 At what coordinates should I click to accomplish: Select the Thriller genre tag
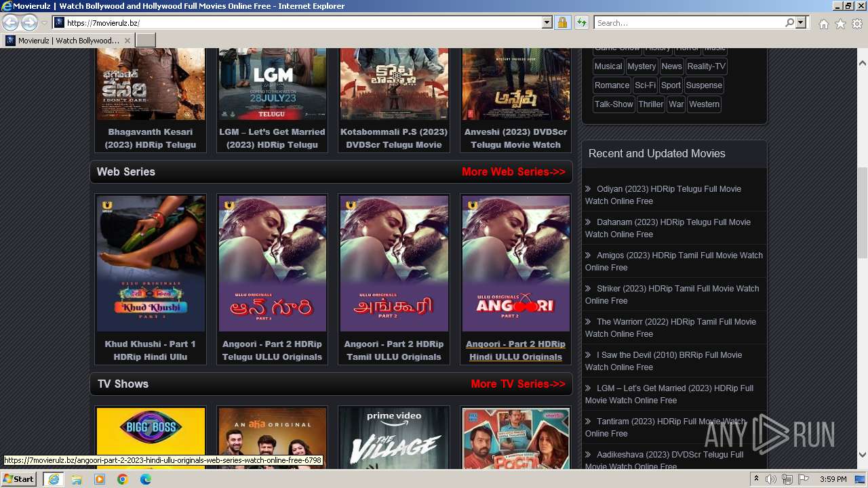pyautogui.click(x=651, y=104)
